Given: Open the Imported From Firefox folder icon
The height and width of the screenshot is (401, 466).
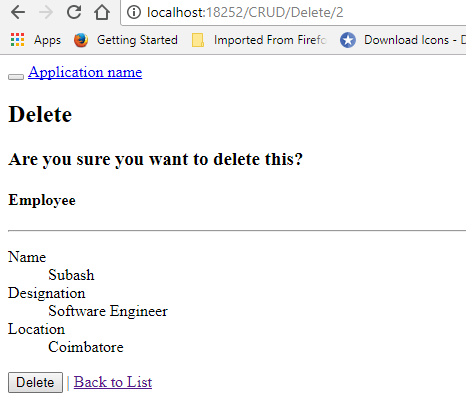Looking at the screenshot, I should [x=198, y=40].
